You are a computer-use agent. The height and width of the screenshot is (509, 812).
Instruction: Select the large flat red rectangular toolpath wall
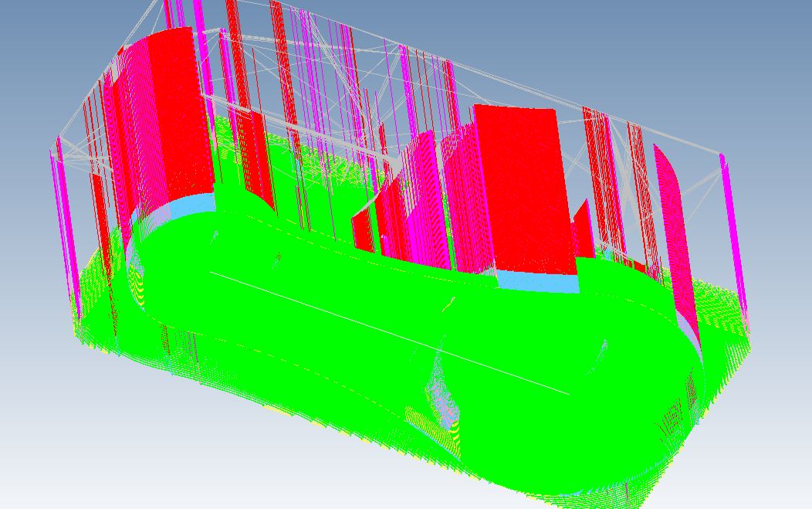click(523, 189)
